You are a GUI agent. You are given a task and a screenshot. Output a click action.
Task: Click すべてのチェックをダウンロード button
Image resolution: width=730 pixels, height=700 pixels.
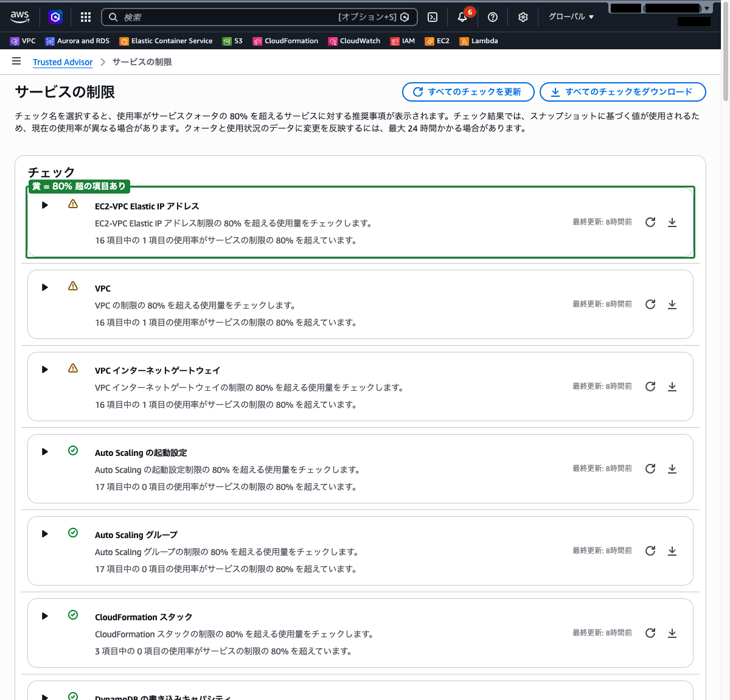623,92
